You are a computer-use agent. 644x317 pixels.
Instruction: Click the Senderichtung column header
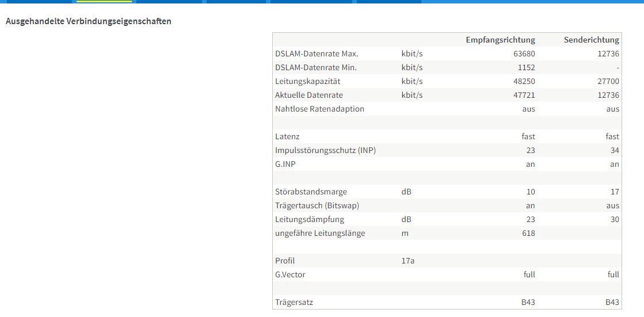click(592, 40)
